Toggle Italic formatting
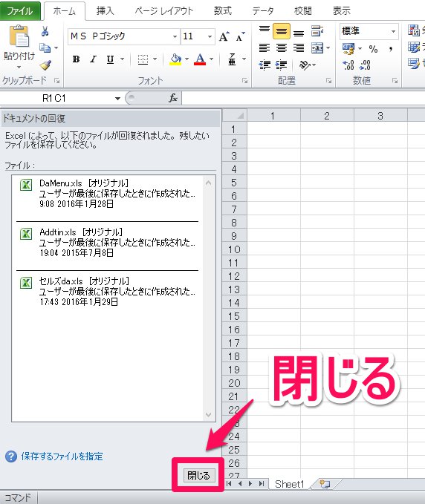This screenshot has width=425, height=504. (94, 59)
